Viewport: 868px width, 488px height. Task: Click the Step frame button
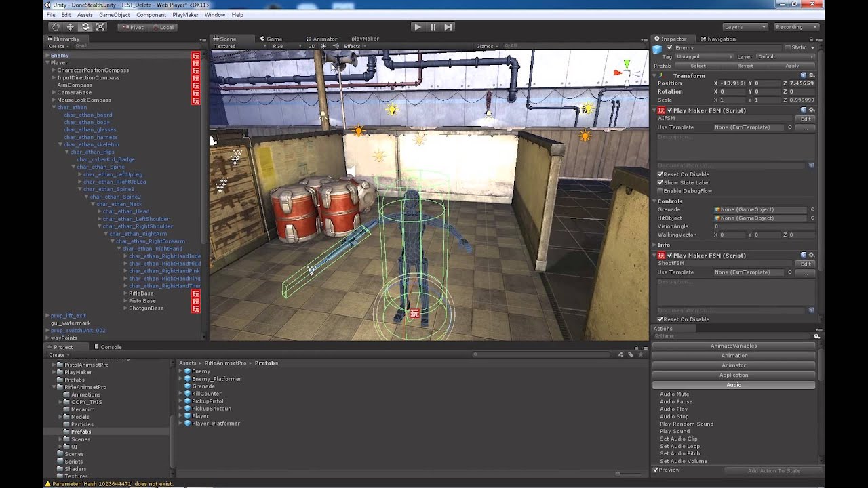click(x=448, y=27)
